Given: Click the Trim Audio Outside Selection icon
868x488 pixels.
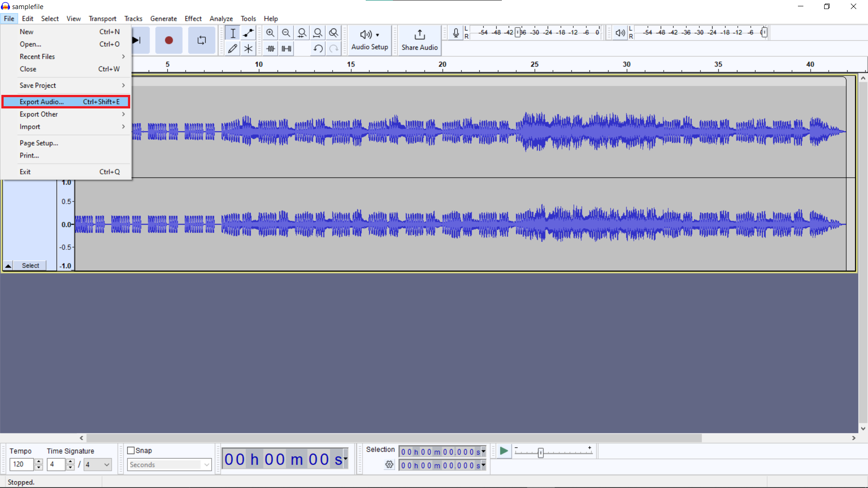Looking at the screenshot, I should (270, 48).
